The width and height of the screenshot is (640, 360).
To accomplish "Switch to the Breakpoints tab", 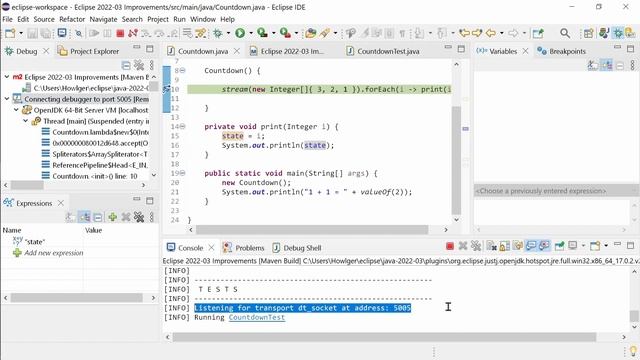I will click(562, 51).
